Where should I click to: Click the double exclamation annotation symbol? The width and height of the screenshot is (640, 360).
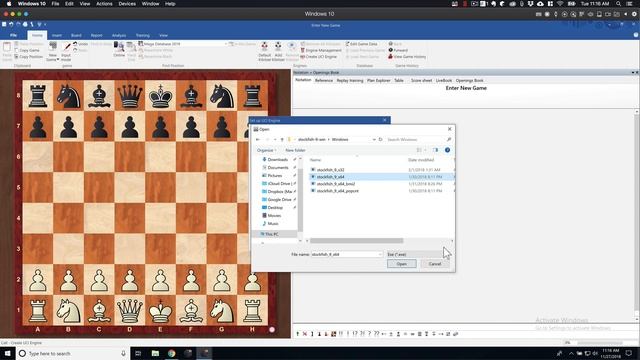click(x=341, y=334)
